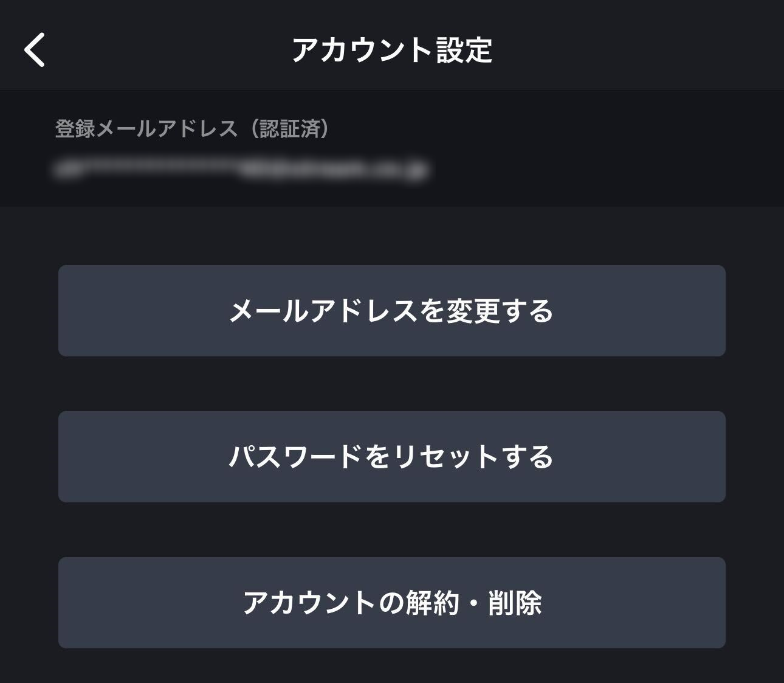The width and height of the screenshot is (784, 683).
Task: Select the blurred registered email address
Action: click(x=241, y=168)
